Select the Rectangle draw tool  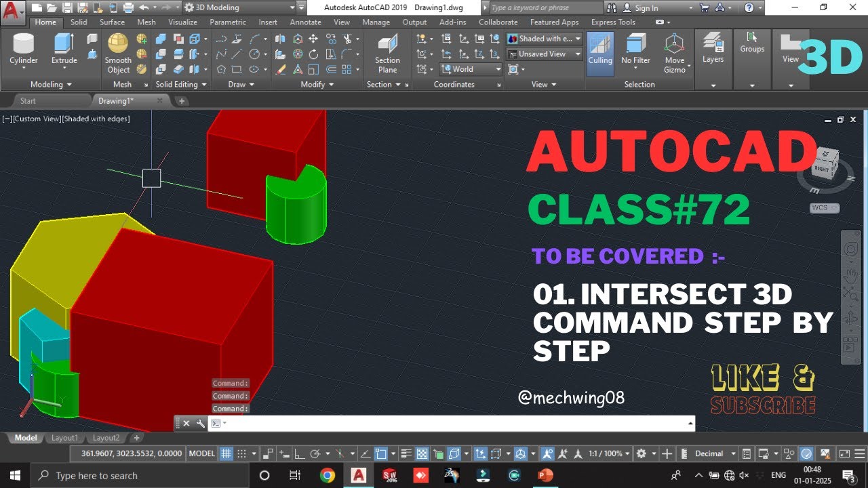237,69
